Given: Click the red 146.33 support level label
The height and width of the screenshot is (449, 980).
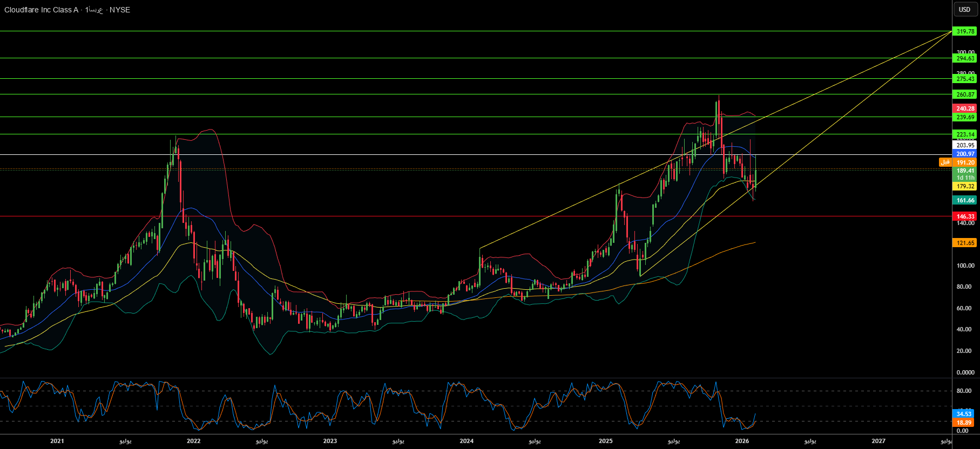Looking at the screenshot, I should tap(965, 216).
